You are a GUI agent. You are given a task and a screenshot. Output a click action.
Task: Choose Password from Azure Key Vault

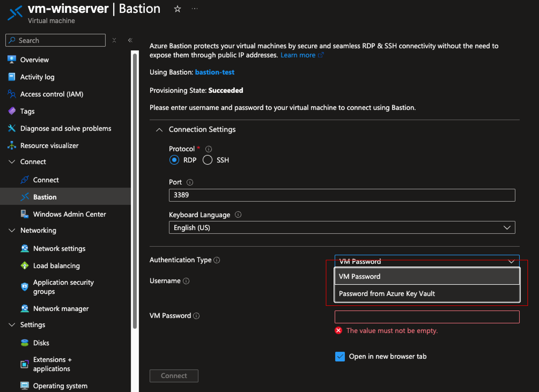[387, 294]
